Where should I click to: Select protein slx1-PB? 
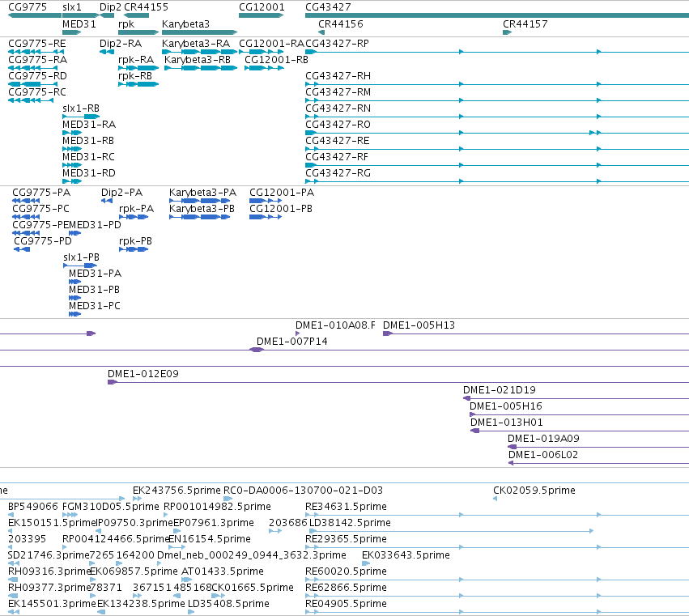(x=81, y=257)
